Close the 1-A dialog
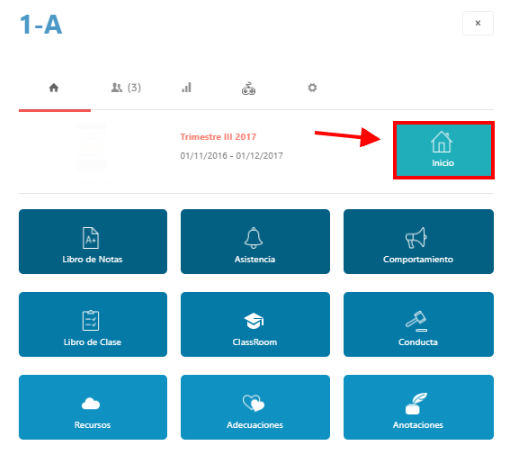This screenshot has width=505, height=456. (478, 23)
